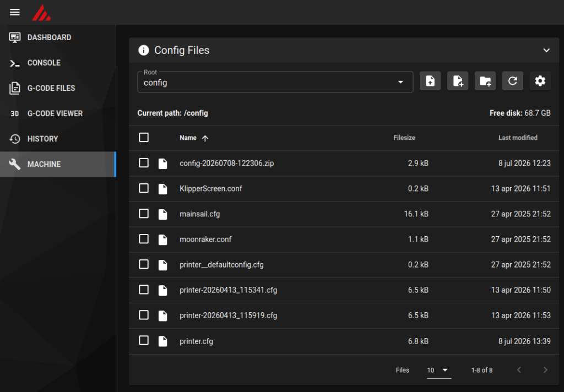This screenshot has width=564, height=392.
Task: Upload a file with the upload icon
Action: click(430, 81)
